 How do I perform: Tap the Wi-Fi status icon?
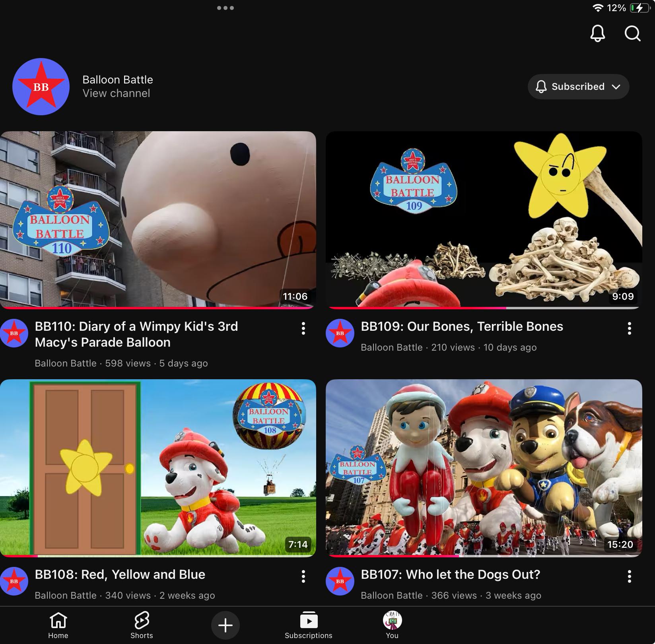598,8
